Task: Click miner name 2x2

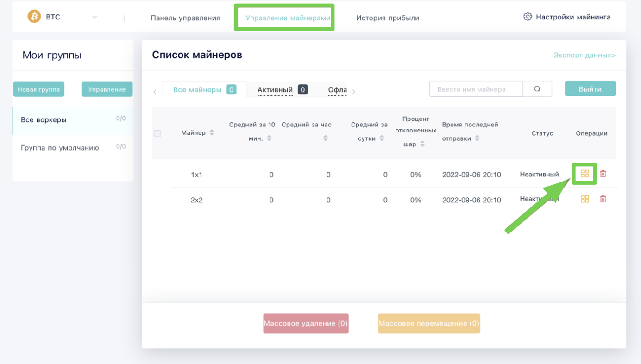Action: tap(197, 200)
